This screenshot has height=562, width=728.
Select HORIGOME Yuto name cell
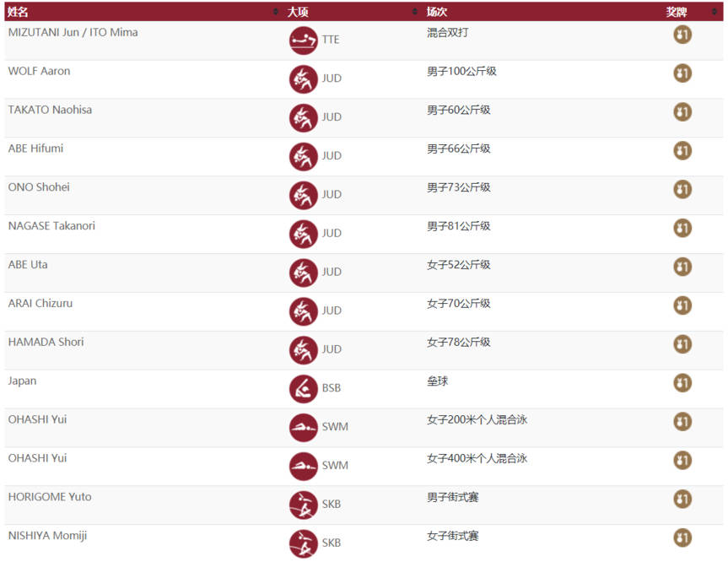50,497
